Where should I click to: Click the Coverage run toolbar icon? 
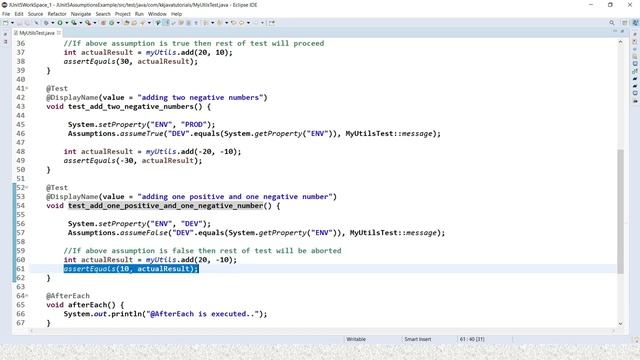pyautogui.click(x=74, y=23)
